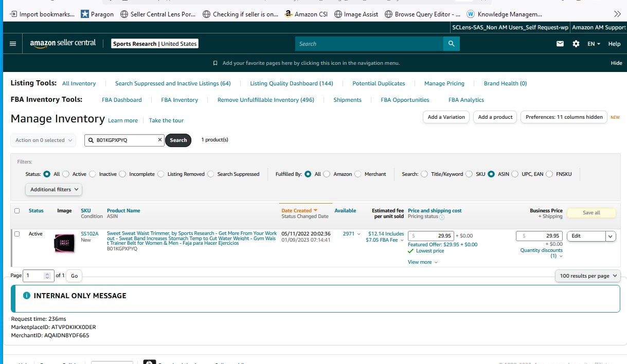Expand available quantity 2971 chevron
The image size is (627, 364).
[x=359, y=234]
